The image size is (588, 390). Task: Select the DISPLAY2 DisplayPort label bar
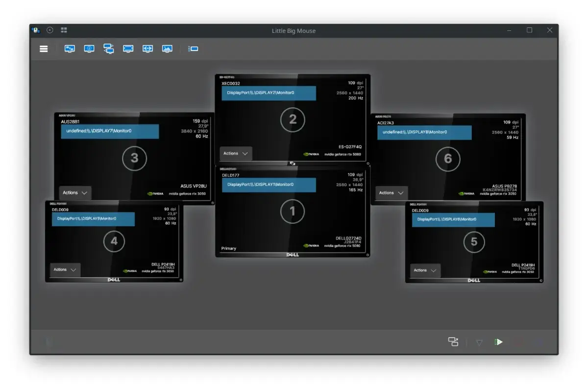pos(269,93)
